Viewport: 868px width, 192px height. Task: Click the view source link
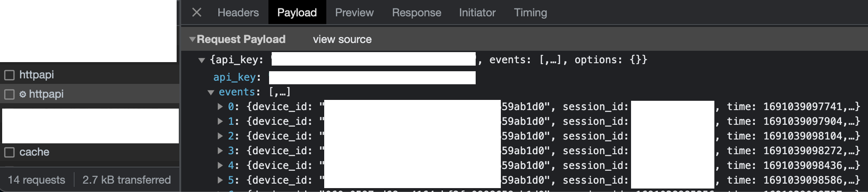(342, 40)
